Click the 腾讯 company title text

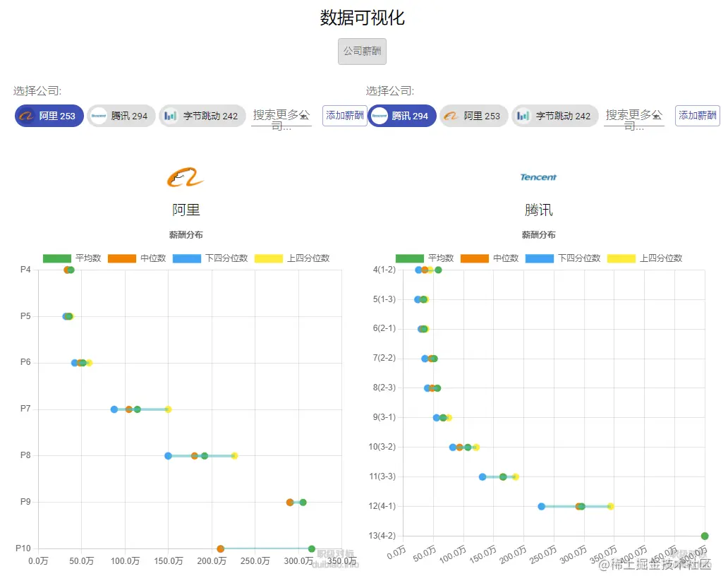[x=538, y=210]
